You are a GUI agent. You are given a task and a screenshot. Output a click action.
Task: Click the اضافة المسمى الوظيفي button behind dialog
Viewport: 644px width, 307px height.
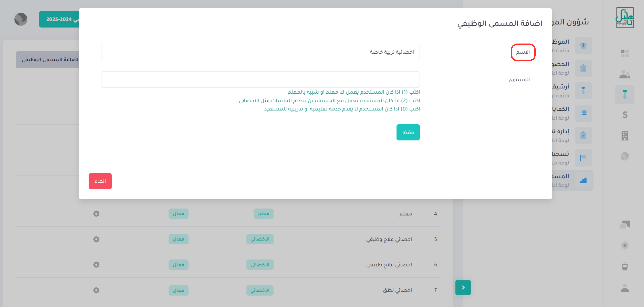pyautogui.click(x=47, y=60)
